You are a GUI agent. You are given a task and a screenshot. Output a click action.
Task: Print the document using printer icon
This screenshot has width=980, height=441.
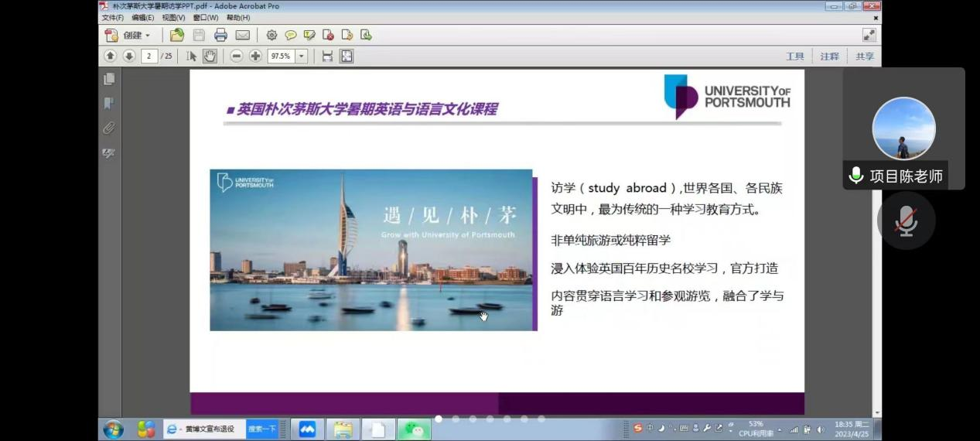click(x=220, y=35)
